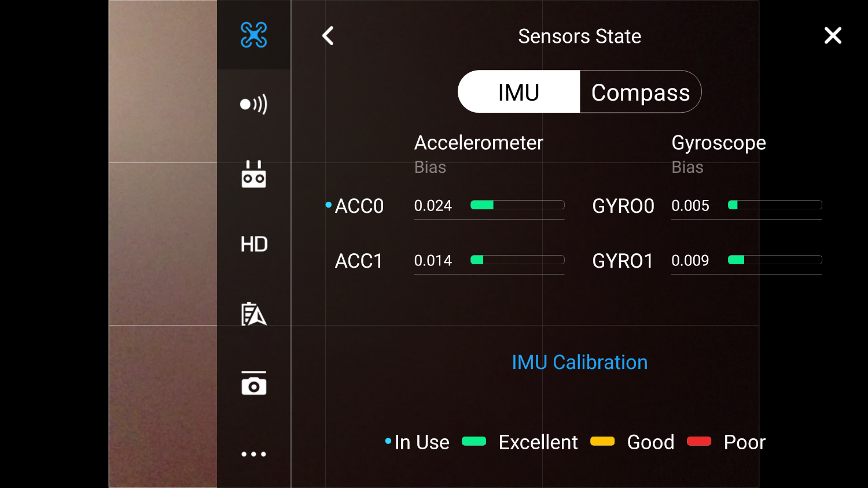Start IMU Calibration
The image size is (868, 488).
click(x=579, y=362)
